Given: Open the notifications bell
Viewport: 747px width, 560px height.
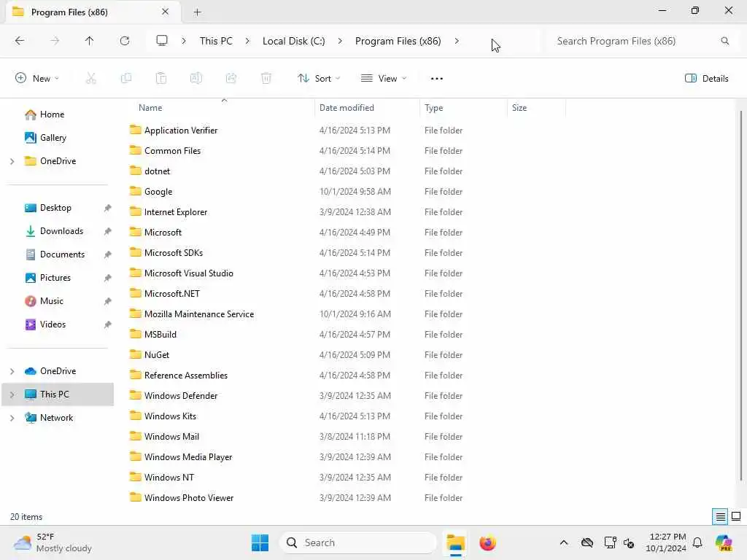Looking at the screenshot, I should coord(697,542).
